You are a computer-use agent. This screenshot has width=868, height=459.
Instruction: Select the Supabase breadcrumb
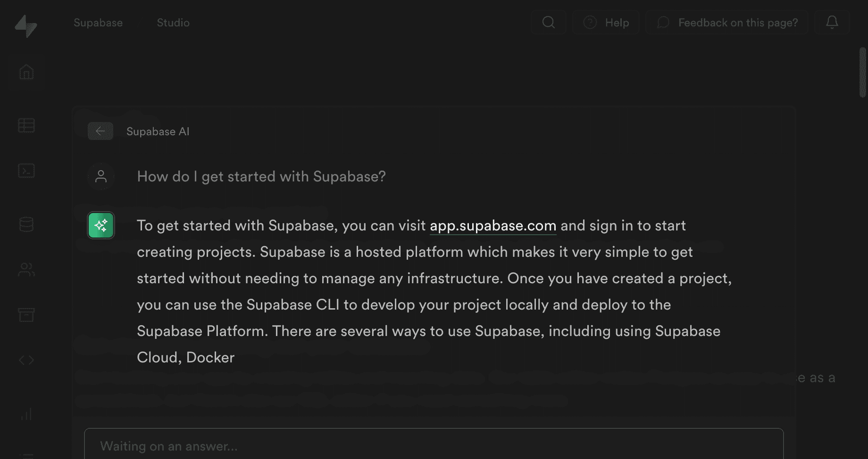(98, 23)
